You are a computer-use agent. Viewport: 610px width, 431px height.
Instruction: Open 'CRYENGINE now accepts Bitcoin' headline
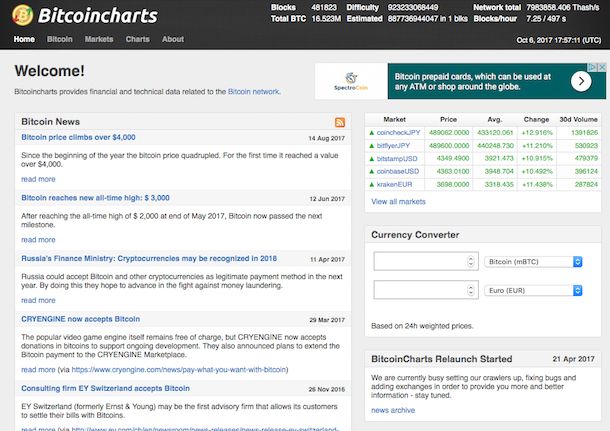coord(81,319)
